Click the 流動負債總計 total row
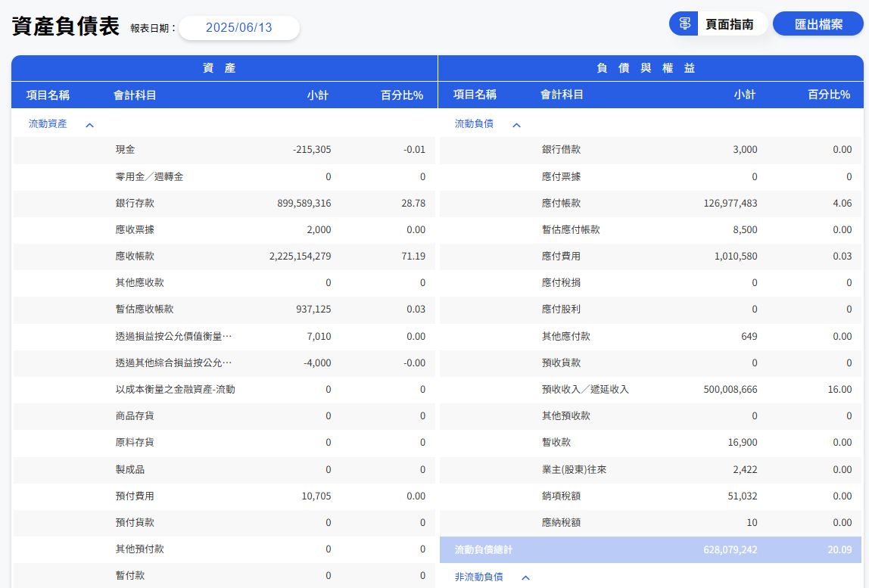This screenshot has width=869, height=588. tap(650, 549)
